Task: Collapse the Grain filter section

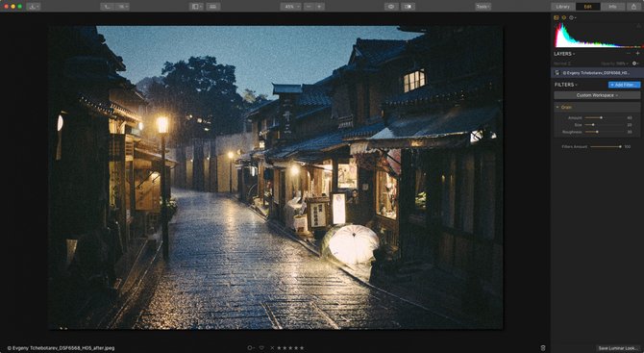Action: [x=557, y=108]
